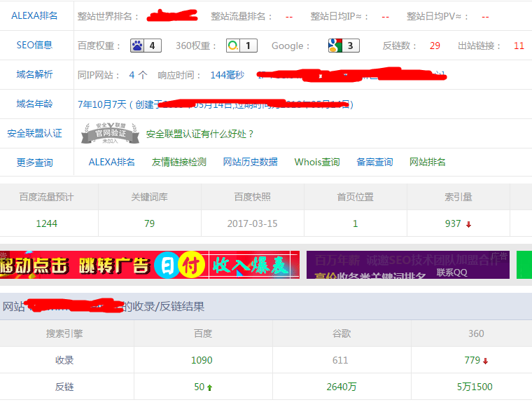The width and height of the screenshot is (532, 407).
Task: Click domain age text 7年10月7天
Action: coord(101,104)
